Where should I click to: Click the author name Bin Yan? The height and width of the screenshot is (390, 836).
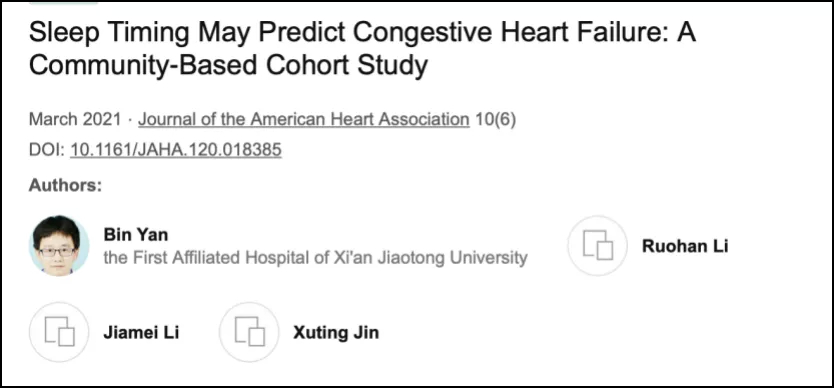point(136,234)
